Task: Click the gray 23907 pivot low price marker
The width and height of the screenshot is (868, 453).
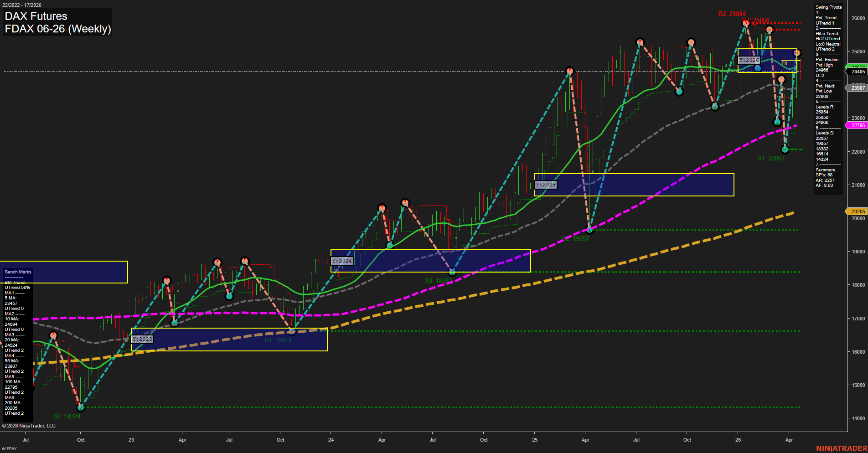Action: 857,88
